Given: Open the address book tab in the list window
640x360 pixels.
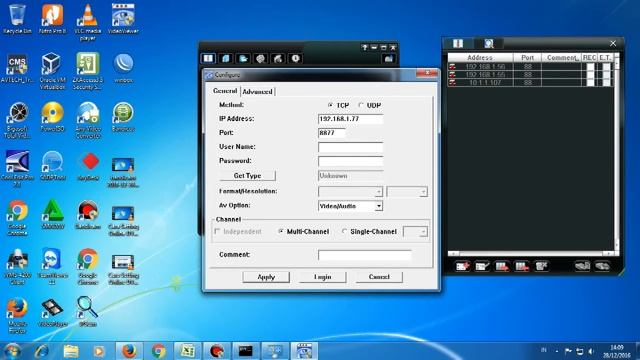Looking at the screenshot, I should (x=458, y=43).
